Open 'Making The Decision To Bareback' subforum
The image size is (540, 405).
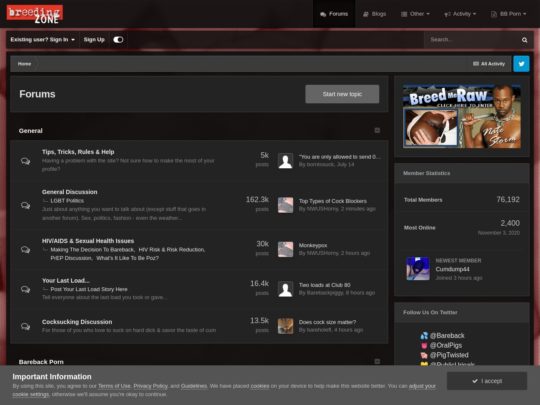click(x=93, y=249)
